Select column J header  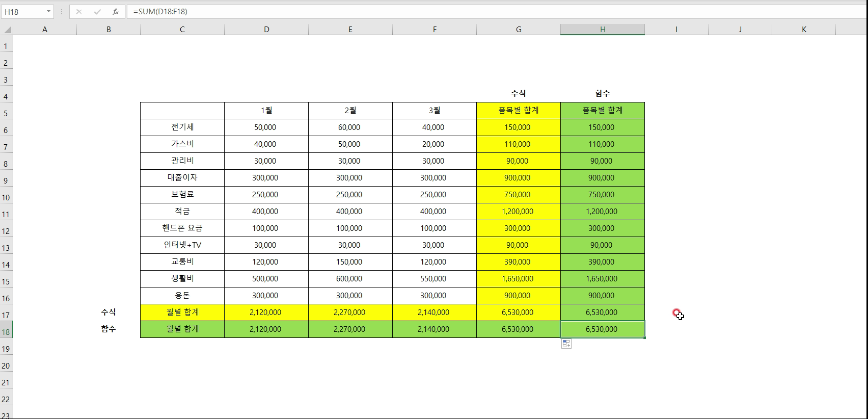pos(740,30)
